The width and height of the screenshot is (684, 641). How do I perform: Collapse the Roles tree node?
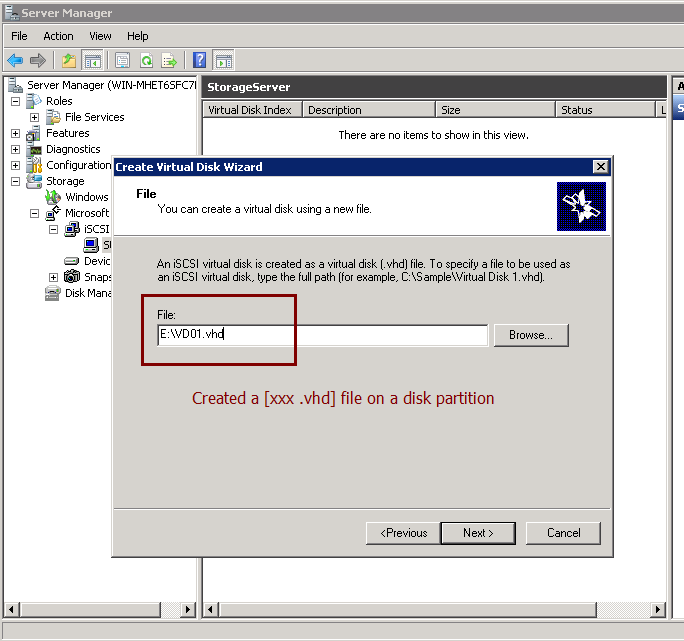coord(16,101)
